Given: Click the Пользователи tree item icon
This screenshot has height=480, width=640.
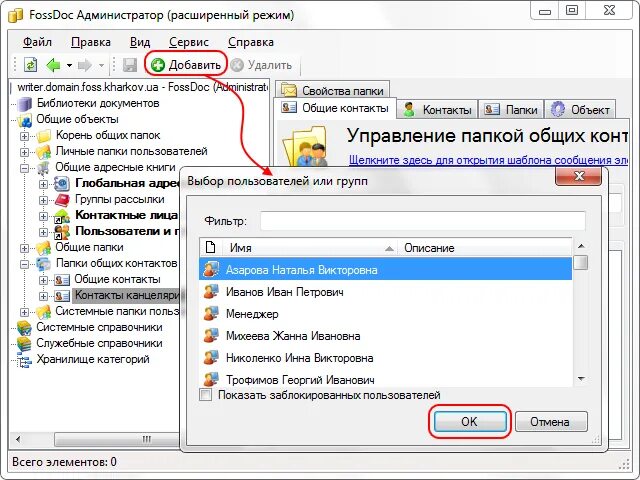Looking at the screenshot, I should [x=62, y=232].
